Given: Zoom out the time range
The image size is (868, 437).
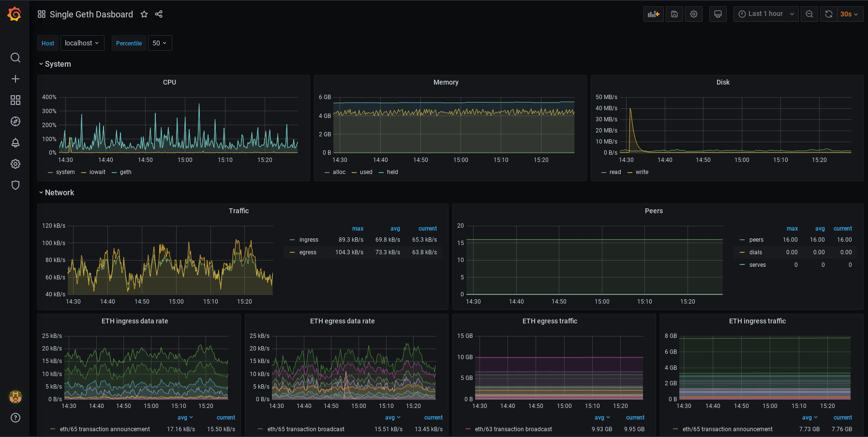Looking at the screenshot, I should coord(809,14).
